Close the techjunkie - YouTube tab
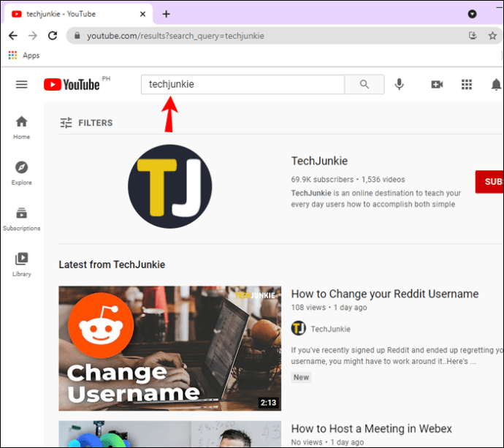 [142, 14]
